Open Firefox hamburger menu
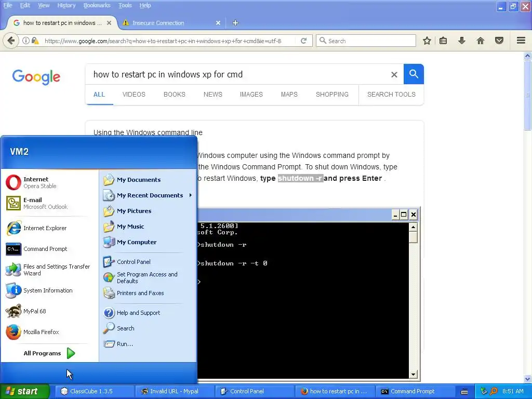Image resolution: width=532 pixels, height=399 pixels. coord(521,41)
